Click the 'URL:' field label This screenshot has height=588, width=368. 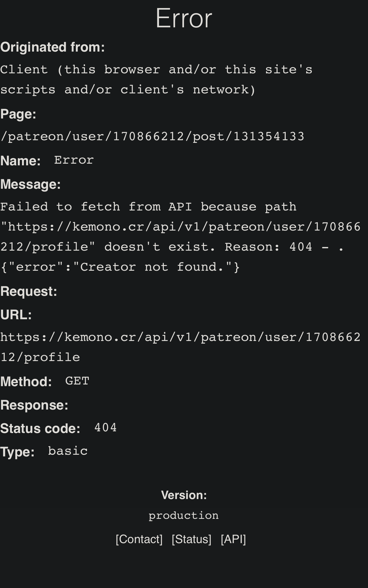click(x=16, y=315)
